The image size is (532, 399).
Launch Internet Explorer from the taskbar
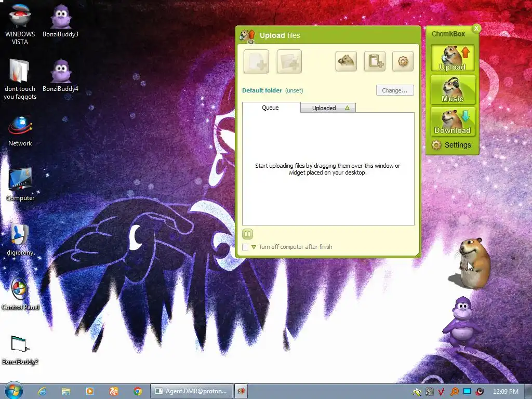click(42, 391)
